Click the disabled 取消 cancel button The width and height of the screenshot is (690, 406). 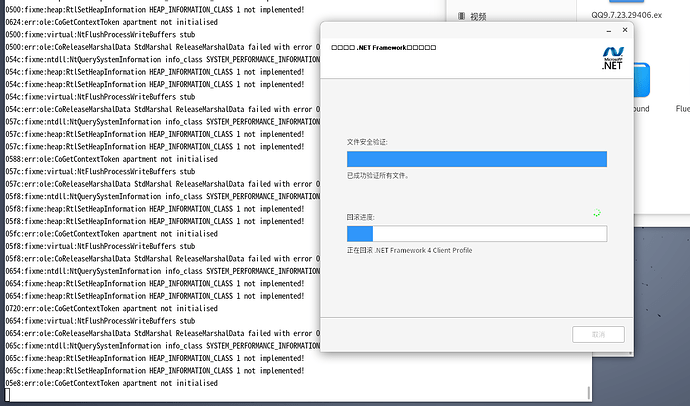(598, 334)
